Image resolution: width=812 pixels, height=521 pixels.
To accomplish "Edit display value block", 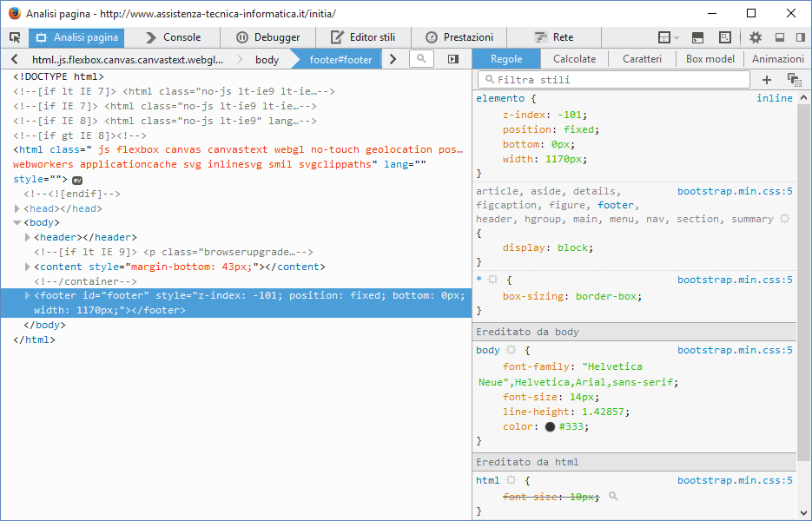I will (572, 247).
